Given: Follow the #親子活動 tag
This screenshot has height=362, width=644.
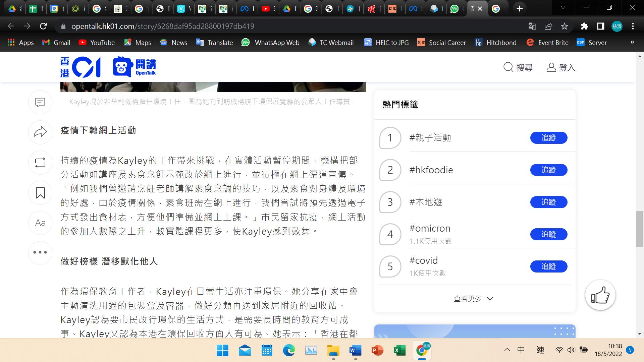Looking at the screenshot, I should [x=548, y=138].
